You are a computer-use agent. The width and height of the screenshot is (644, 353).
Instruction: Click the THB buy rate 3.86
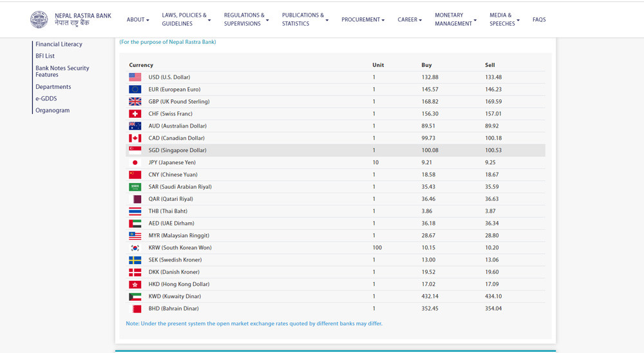pos(427,211)
